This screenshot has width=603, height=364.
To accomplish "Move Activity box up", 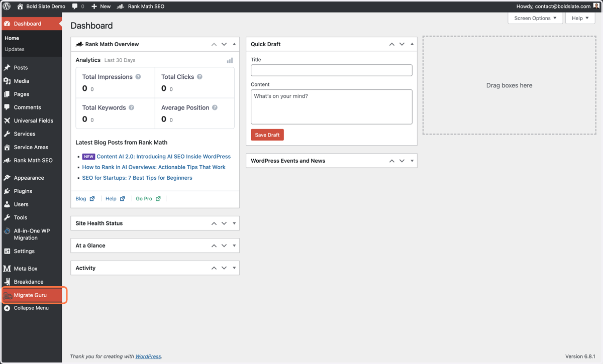I will [x=214, y=268].
